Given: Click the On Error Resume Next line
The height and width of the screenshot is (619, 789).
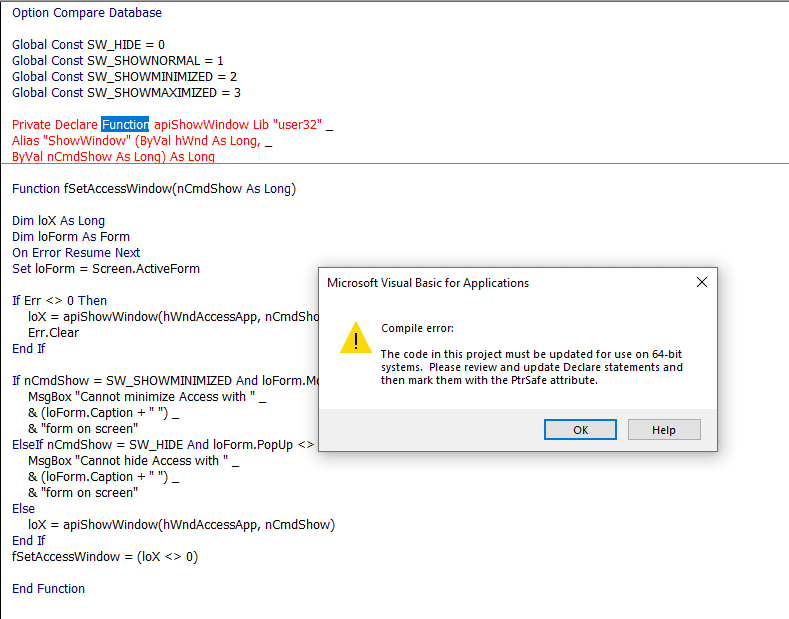Looking at the screenshot, I should 76,253.
